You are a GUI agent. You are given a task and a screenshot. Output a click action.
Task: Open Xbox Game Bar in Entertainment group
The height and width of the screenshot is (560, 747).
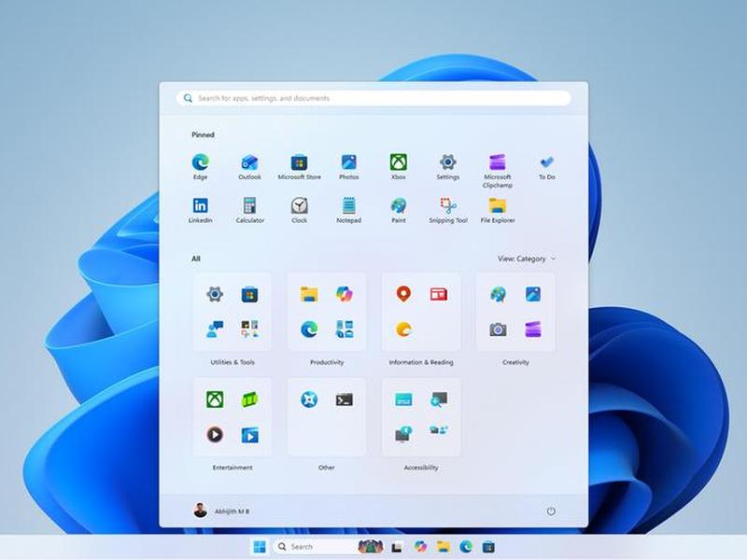(x=249, y=399)
